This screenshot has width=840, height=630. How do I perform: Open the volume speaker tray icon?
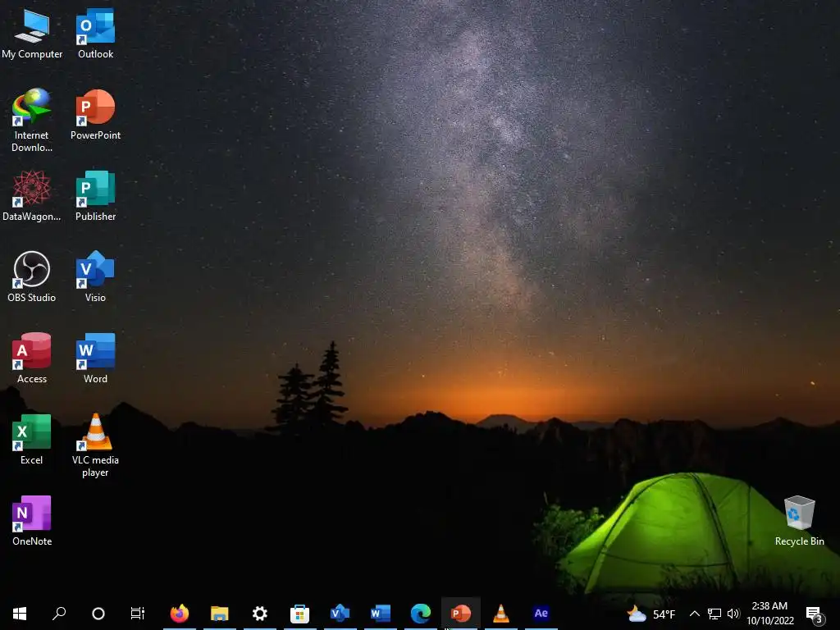(733, 614)
